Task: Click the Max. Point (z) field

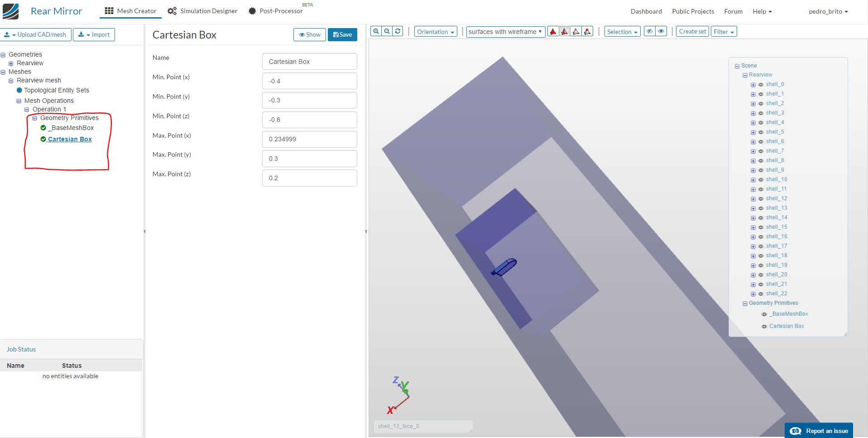Action: click(310, 178)
